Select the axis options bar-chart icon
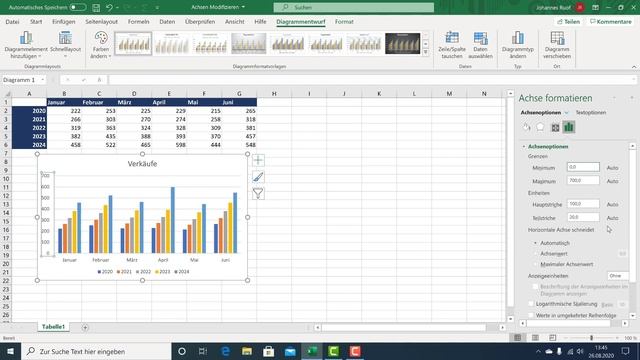The width and height of the screenshot is (640, 360). pos(569,127)
